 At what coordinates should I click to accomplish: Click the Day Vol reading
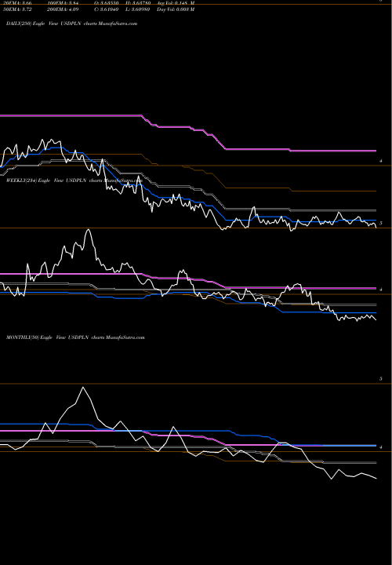point(176,9)
